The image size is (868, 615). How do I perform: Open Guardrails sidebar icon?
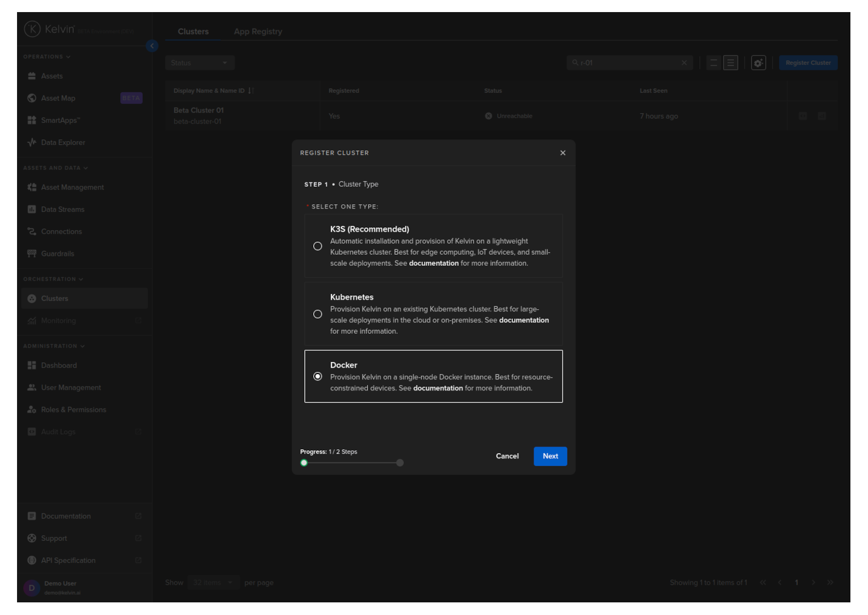32,254
